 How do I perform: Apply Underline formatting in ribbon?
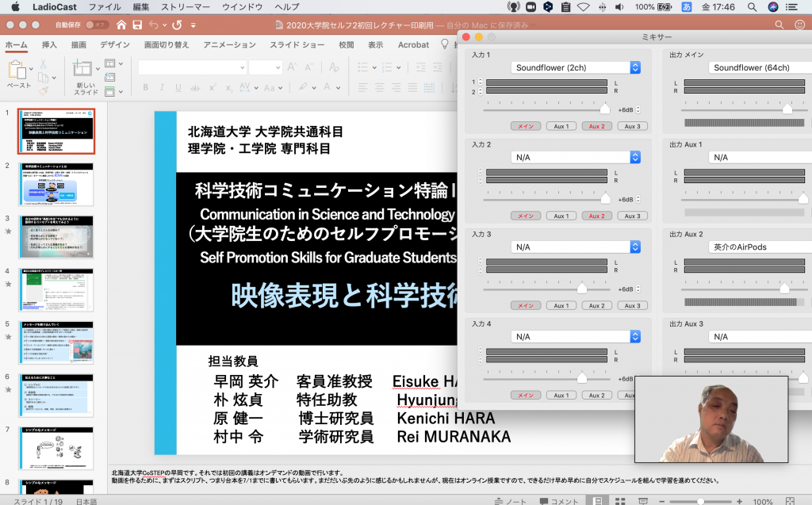coord(178,87)
